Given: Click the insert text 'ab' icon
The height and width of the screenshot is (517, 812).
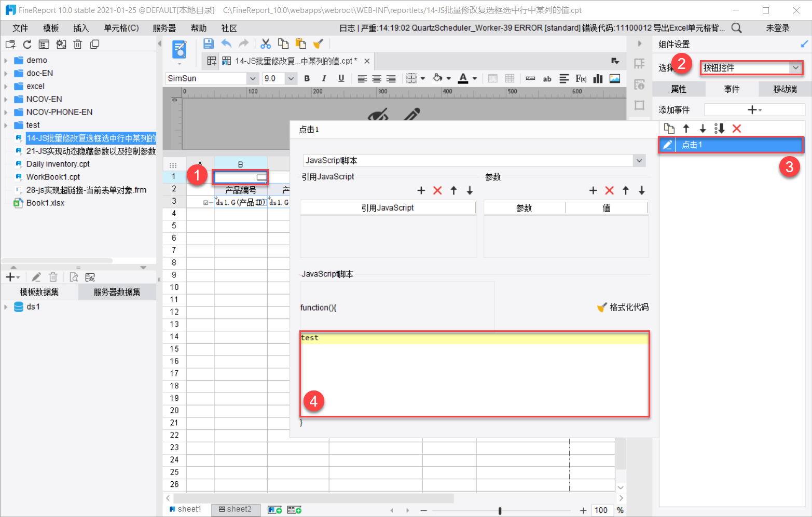Looking at the screenshot, I should (547, 79).
